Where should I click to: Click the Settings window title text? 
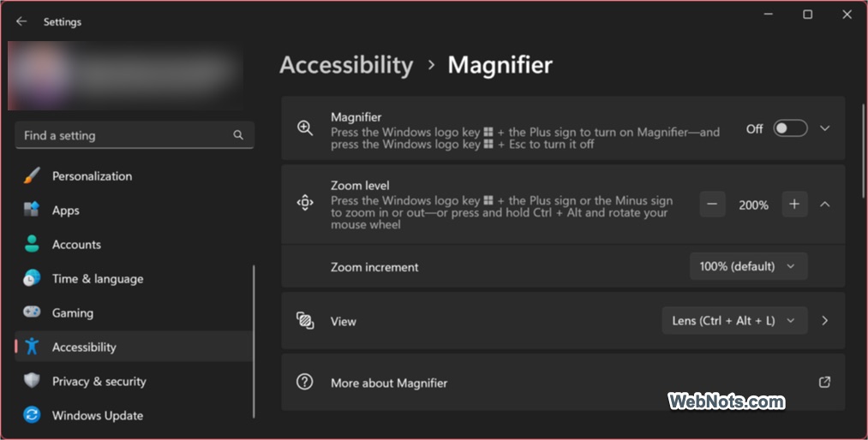pos(63,21)
